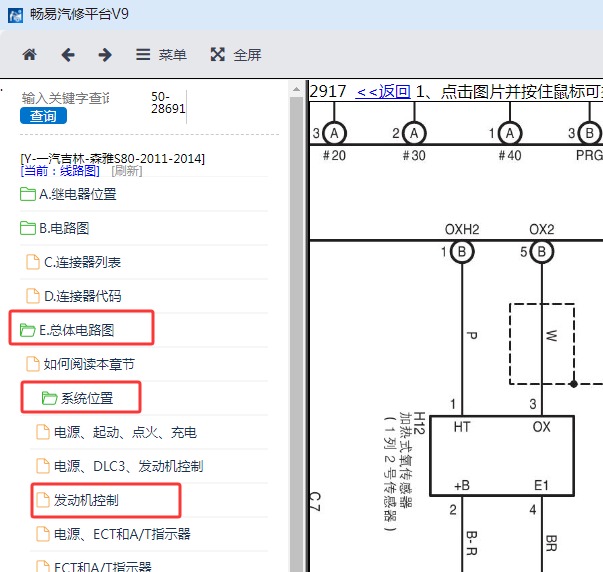The height and width of the screenshot is (572, 603).
Task: Click connector B pin 5 under OX2
Action: pyautogui.click(x=541, y=252)
